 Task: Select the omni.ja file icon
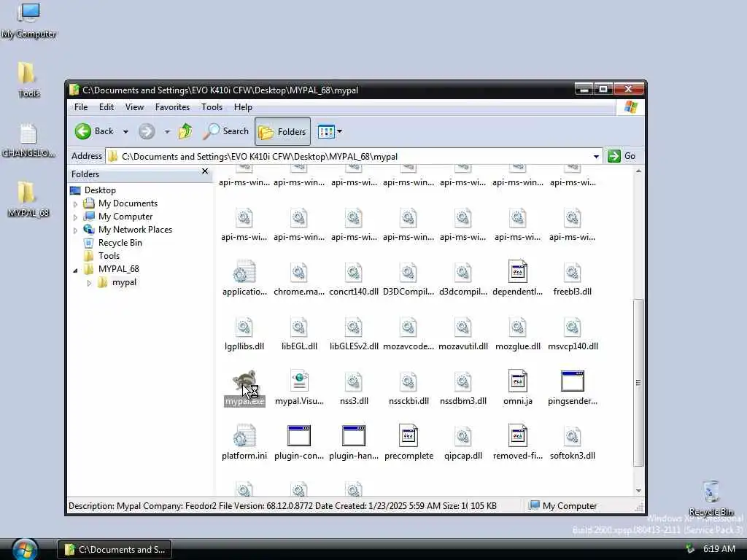(518, 381)
